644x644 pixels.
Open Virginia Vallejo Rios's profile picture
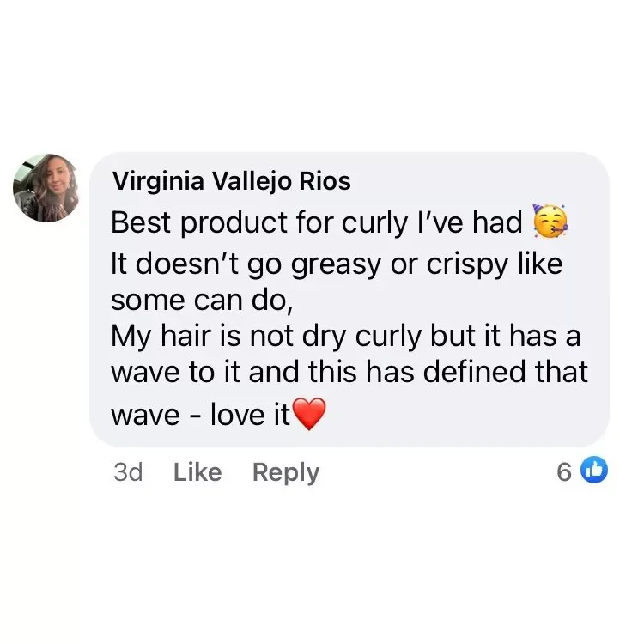click(46, 188)
